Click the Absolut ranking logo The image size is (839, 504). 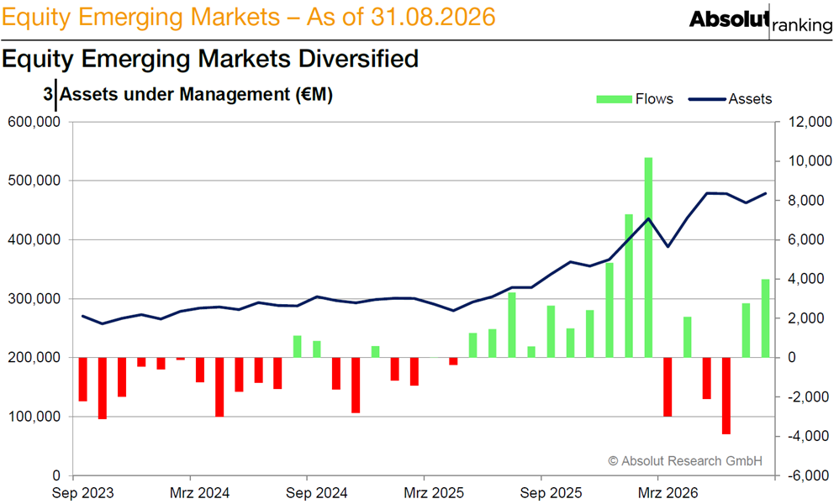761,21
